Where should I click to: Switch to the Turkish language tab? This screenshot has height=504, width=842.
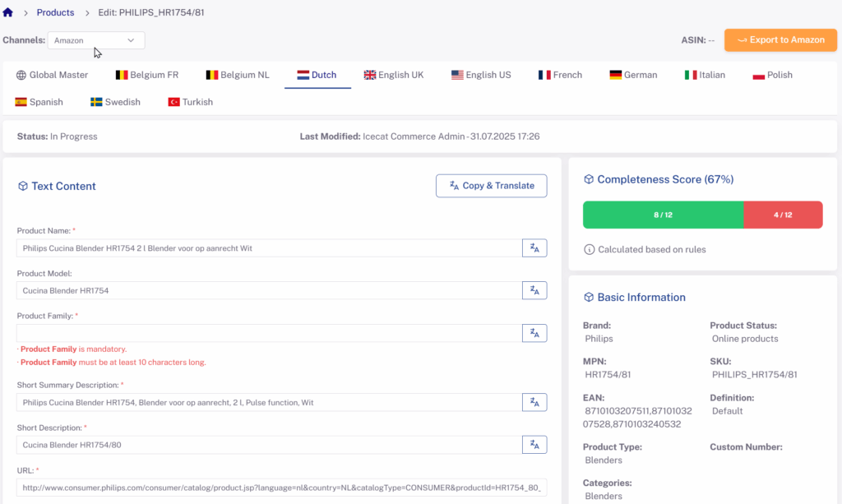(190, 102)
